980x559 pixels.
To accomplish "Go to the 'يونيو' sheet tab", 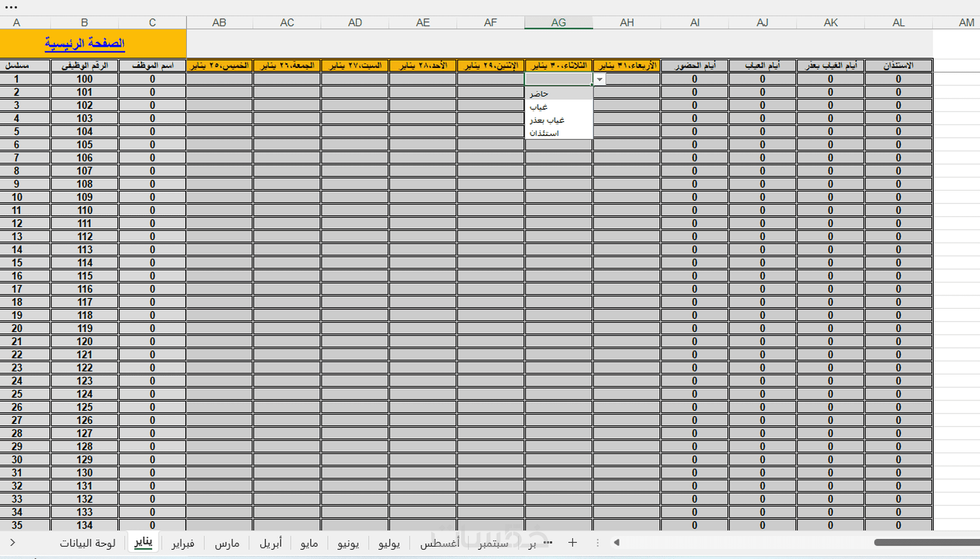I will [x=348, y=543].
